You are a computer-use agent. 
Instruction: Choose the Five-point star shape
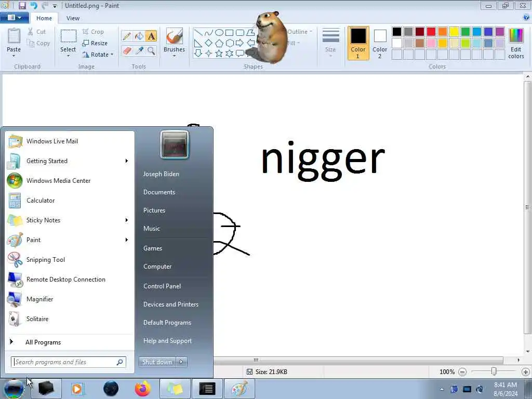(219, 54)
